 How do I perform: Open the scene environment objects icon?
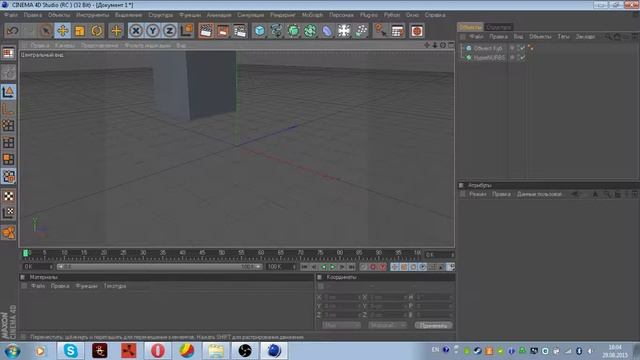344,31
